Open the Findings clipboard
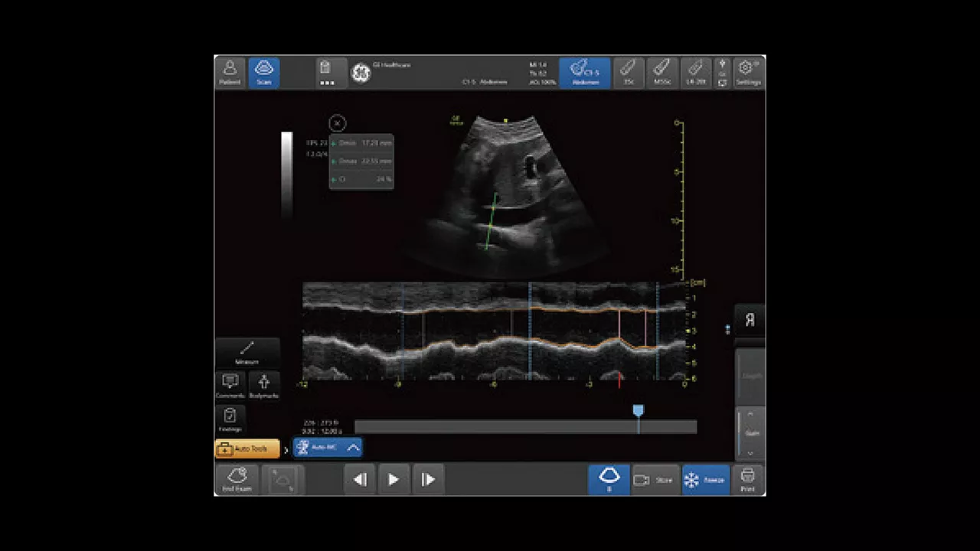Screen dimensions: 980x551 click(x=230, y=419)
